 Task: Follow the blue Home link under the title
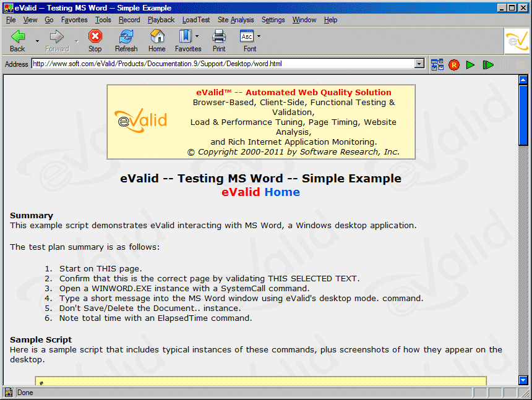point(282,192)
